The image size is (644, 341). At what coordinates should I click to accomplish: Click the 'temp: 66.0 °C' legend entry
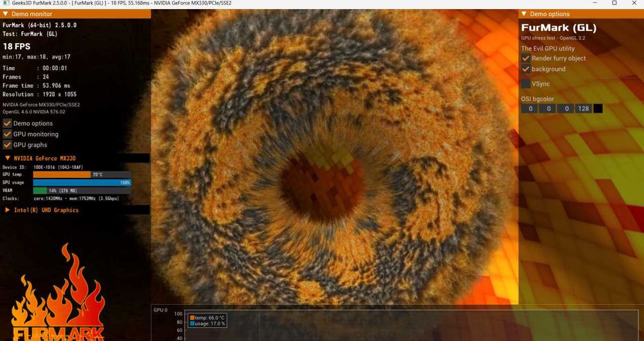pos(210,318)
